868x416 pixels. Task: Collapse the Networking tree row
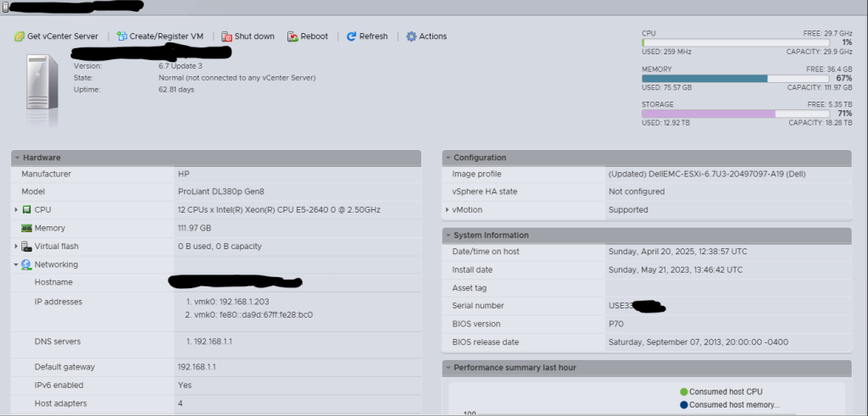16,264
